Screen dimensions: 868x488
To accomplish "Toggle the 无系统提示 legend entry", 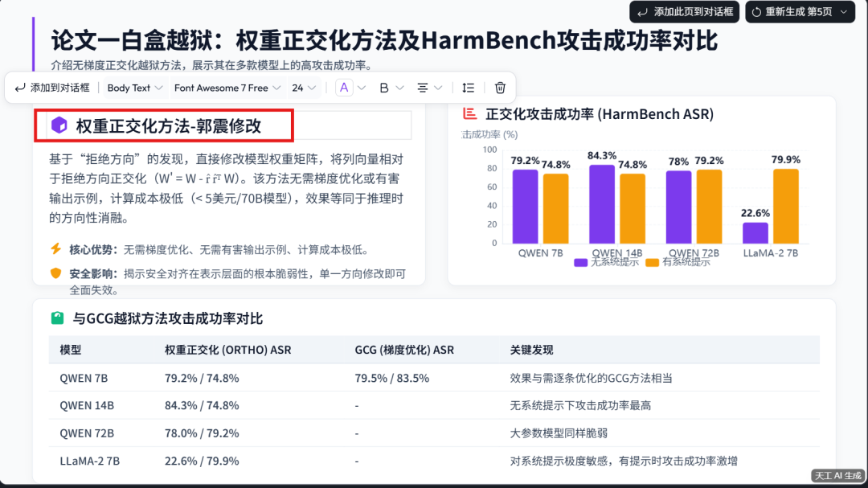I will click(x=606, y=262).
